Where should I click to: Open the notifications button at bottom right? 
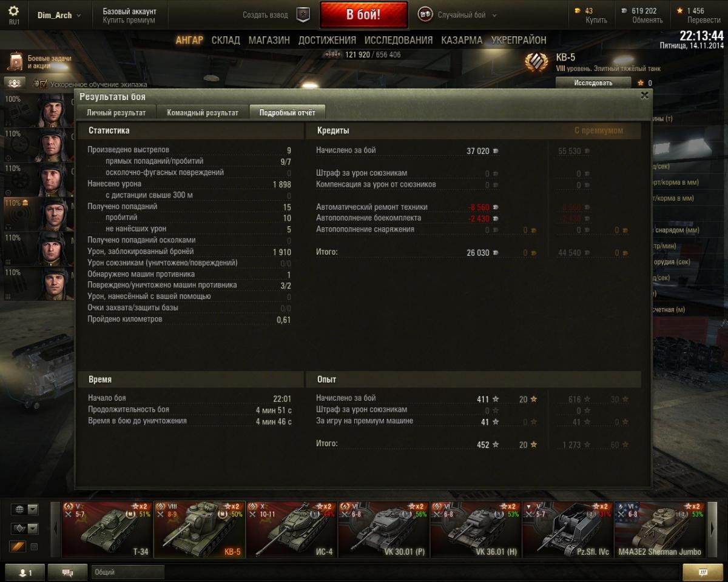[x=703, y=572]
